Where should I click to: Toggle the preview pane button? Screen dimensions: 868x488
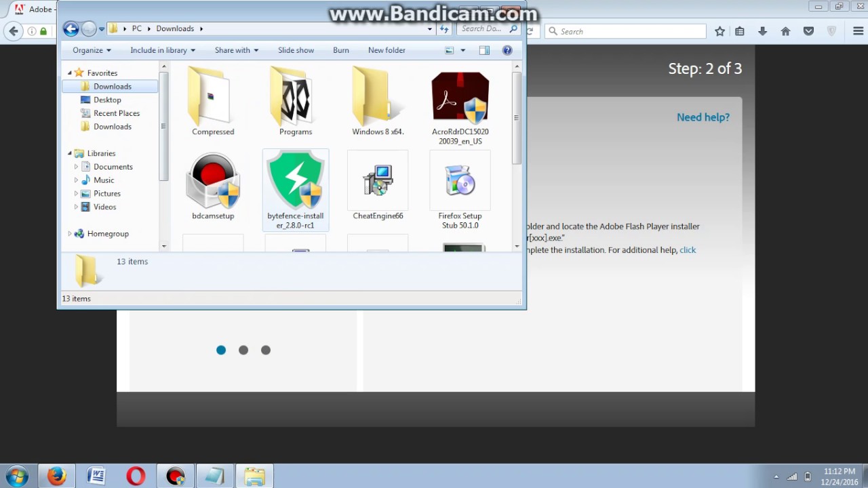point(484,50)
